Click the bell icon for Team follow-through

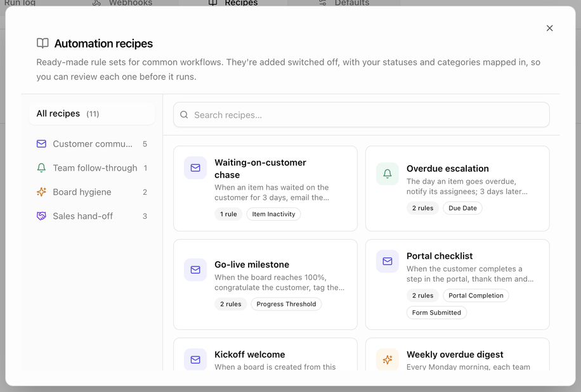tap(41, 168)
